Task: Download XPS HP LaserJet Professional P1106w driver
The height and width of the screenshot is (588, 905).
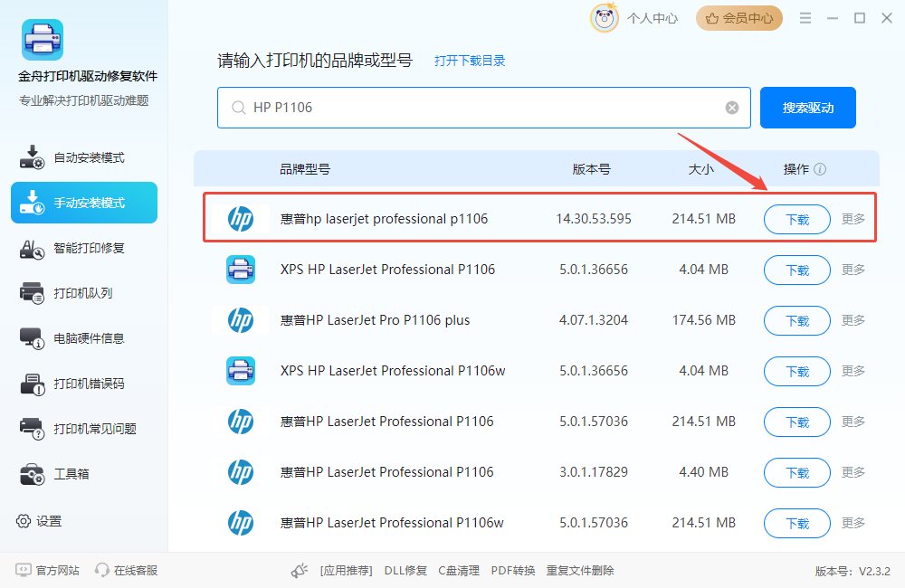Action: (797, 371)
